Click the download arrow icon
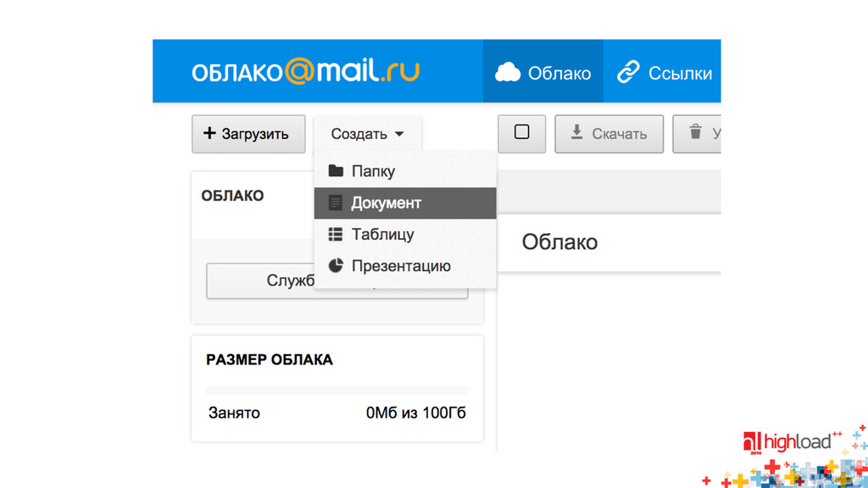Image resolution: width=868 pixels, height=488 pixels. pyautogui.click(x=576, y=131)
